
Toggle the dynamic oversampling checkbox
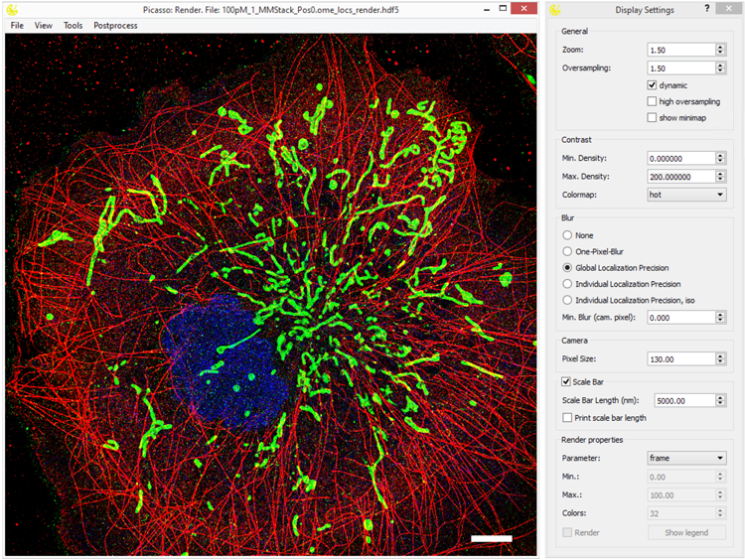pyautogui.click(x=652, y=85)
